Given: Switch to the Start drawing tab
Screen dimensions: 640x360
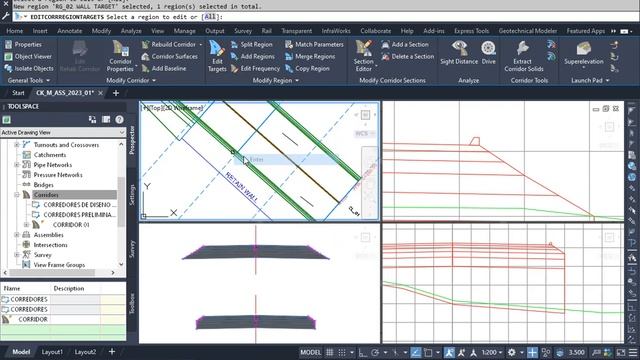Looking at the screenshot, I should click(x=18, y=93).
